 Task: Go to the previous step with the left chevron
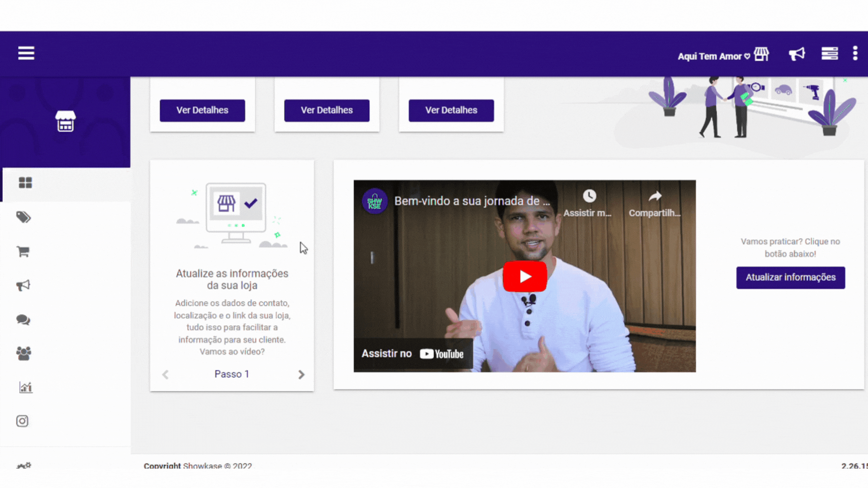coord(165,375)
